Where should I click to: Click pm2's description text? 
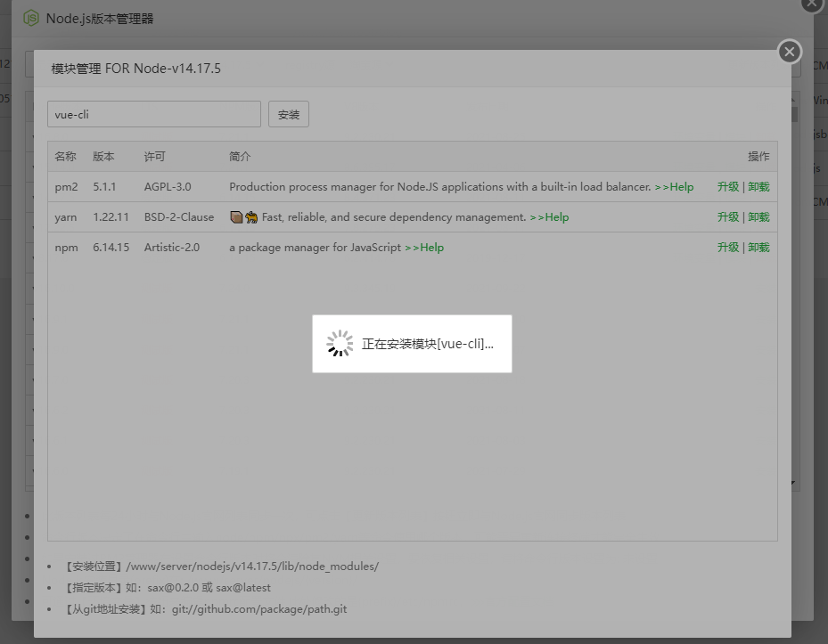440,187
